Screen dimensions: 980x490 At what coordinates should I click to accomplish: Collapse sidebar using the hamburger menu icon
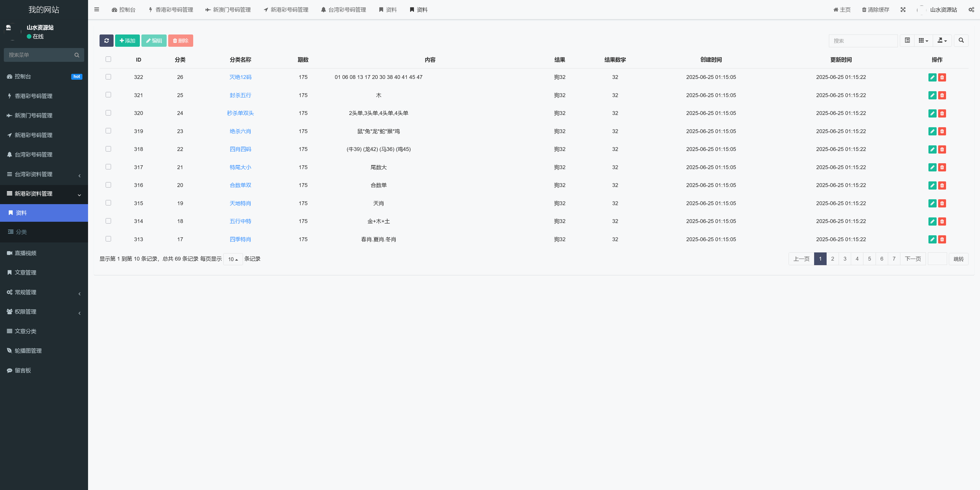(97, 9)
